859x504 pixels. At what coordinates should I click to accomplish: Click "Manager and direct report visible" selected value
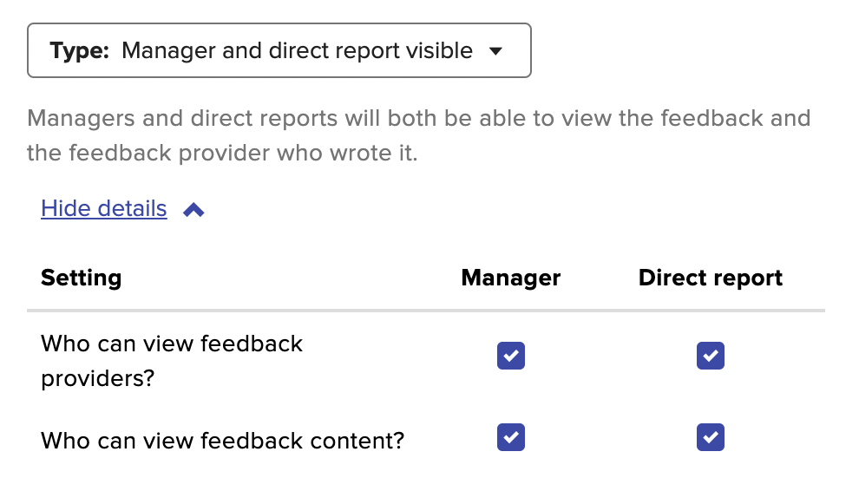coord(298,51)
